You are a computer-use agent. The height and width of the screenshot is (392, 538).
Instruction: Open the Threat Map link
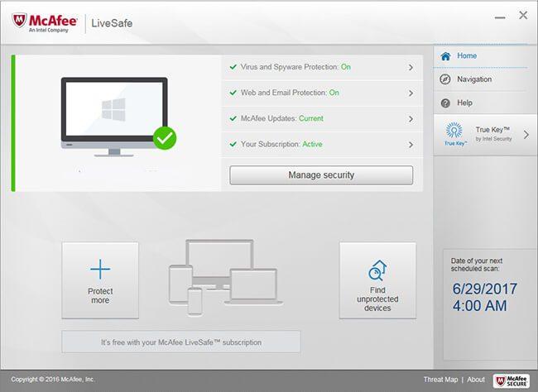pos(440,380)
